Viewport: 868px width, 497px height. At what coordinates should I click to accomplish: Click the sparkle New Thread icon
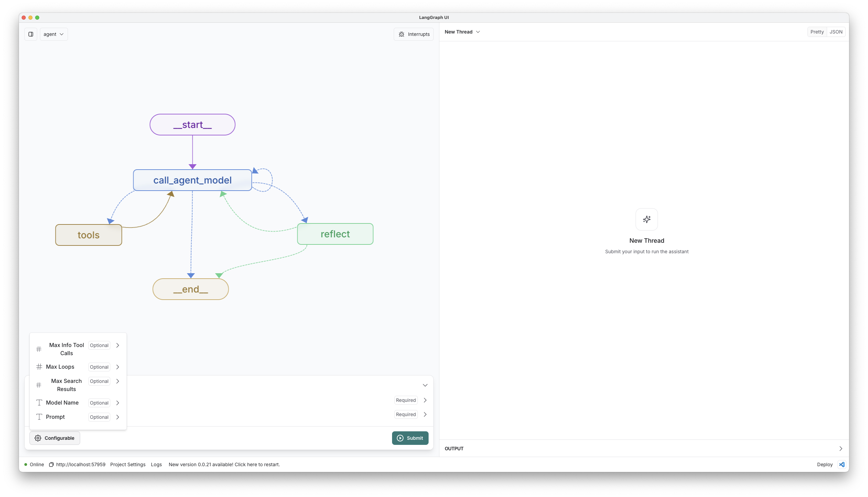pos(646,219)
